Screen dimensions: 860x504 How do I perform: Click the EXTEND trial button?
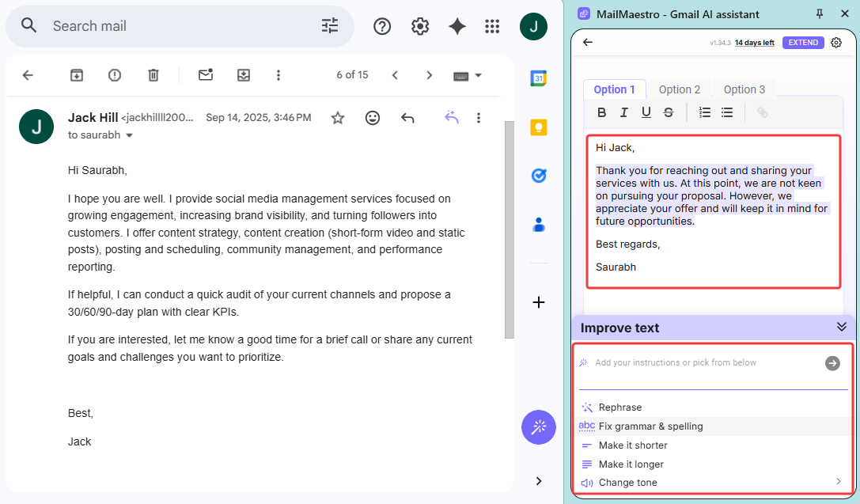[803, 43]
